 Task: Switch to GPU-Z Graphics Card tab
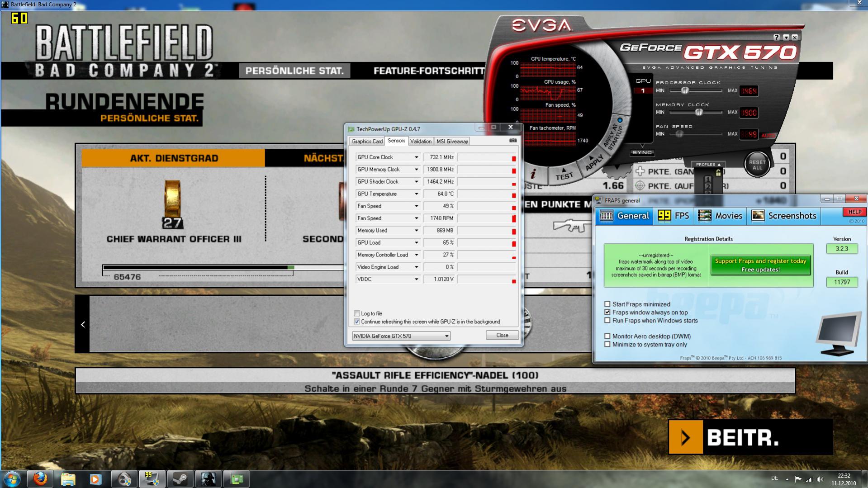point(367,142)
